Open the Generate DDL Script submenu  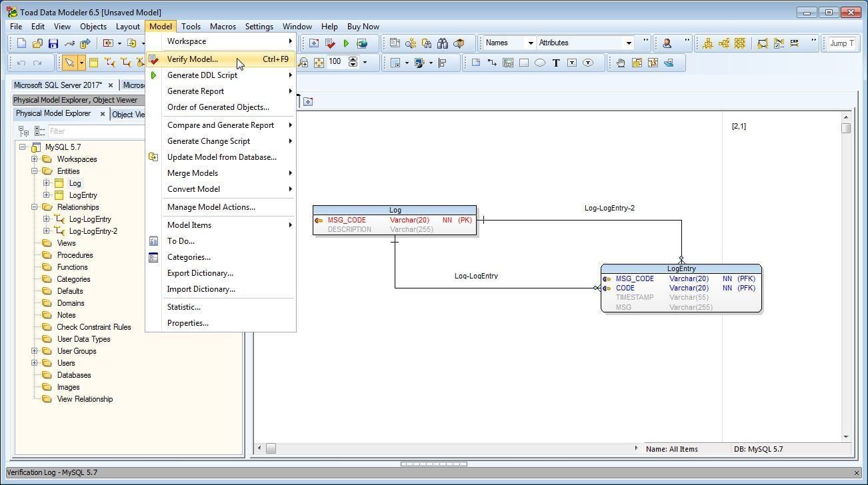tap(221, 75)
